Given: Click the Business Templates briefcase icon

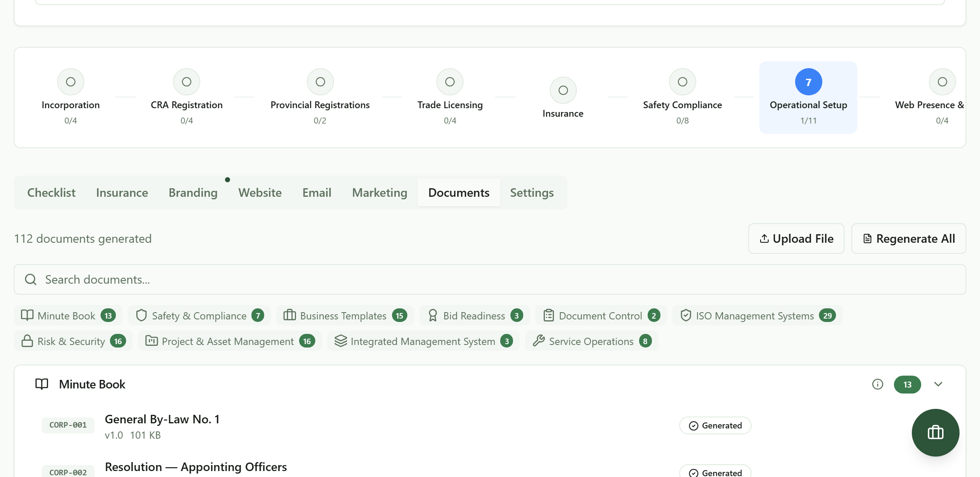Looking at the screenshot, I should pyautogui.click(x=290, y=315).
